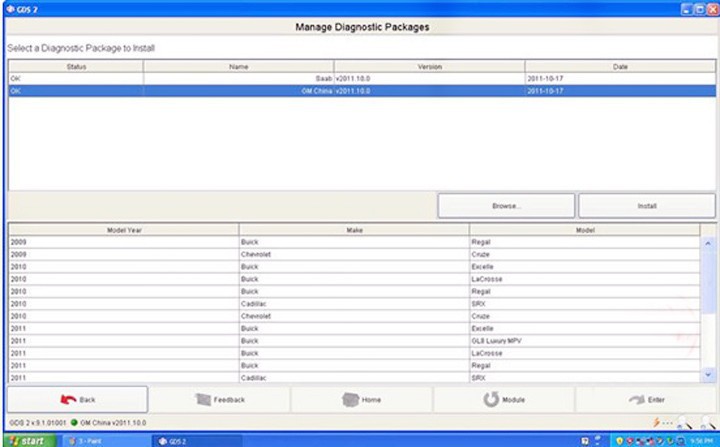720x447 pixels.
Task: Click the 2011-10-17 date in the Saab row
Action: (620, 79)
